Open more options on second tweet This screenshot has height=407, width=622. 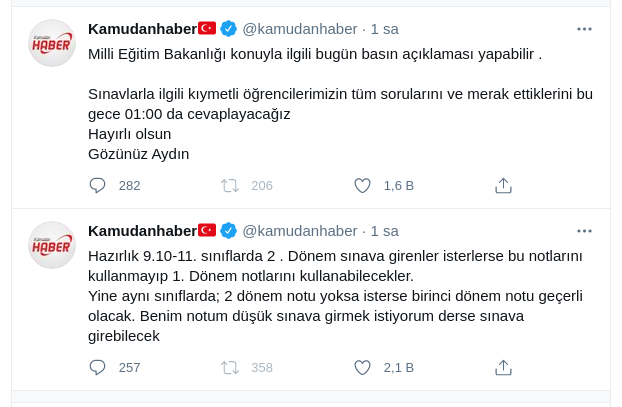(x=584, y=230)
